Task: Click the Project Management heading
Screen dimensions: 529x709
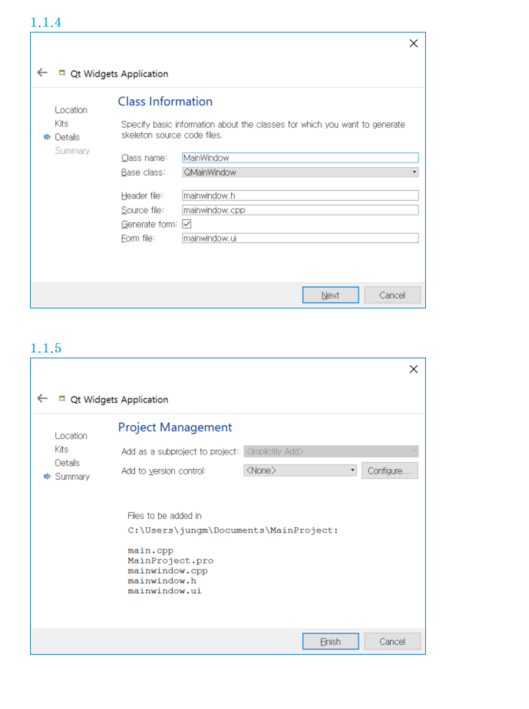Action: click(175, 427)
